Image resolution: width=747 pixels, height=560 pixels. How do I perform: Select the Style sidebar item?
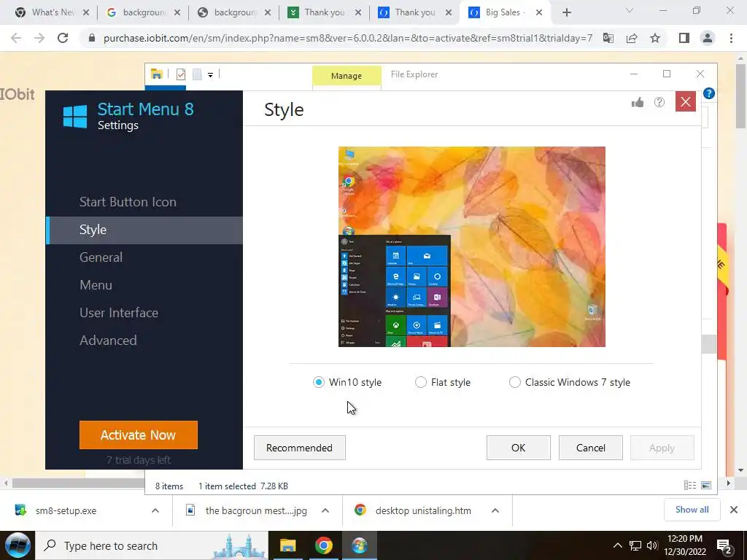tap(144, 230)
